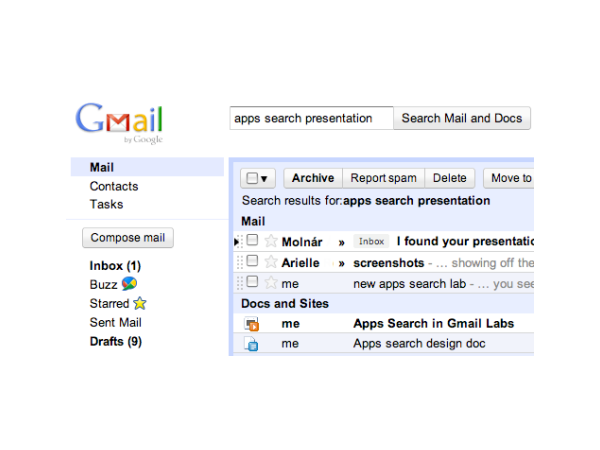
Task: Open the Buzz speech bubble icon
Action: tap(129, 284)
